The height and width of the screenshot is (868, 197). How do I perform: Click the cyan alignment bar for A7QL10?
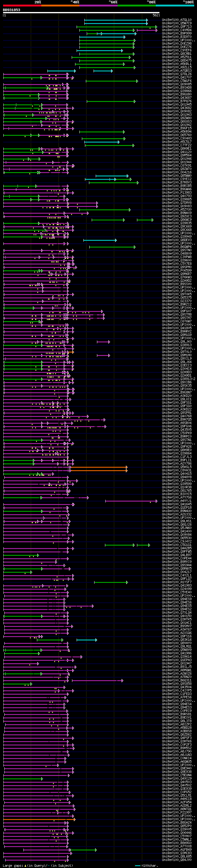116,20
